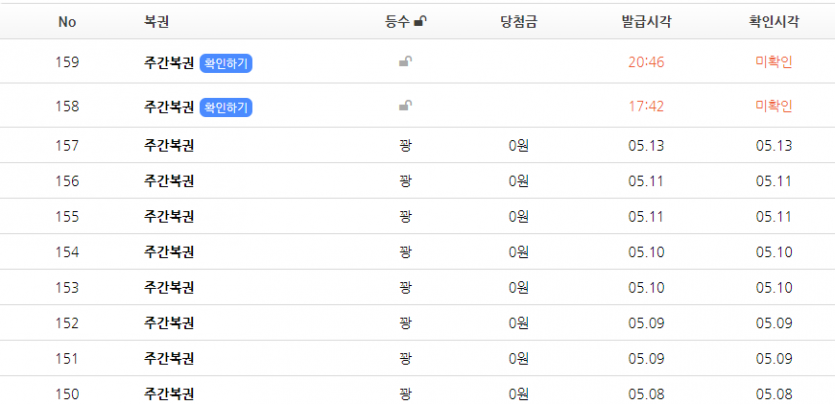Viewport: 835px width, 405px height.
Task: Click the 꽝 rank in row 153
Action: 405,287
